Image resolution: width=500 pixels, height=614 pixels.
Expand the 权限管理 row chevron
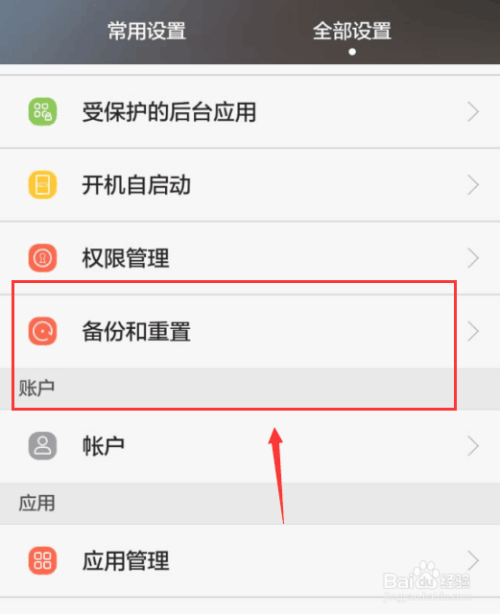[473, 258]
